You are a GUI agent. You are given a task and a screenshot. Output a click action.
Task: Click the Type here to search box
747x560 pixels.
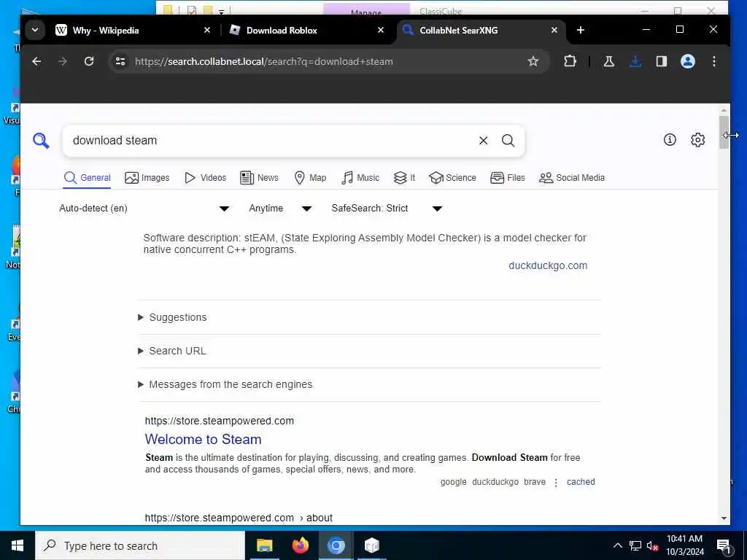[140, 545]
